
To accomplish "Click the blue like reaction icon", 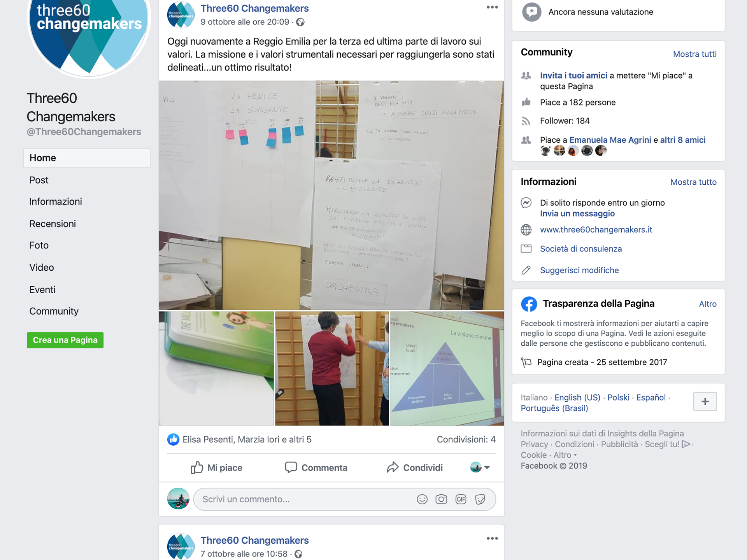I will pos(173,439).
